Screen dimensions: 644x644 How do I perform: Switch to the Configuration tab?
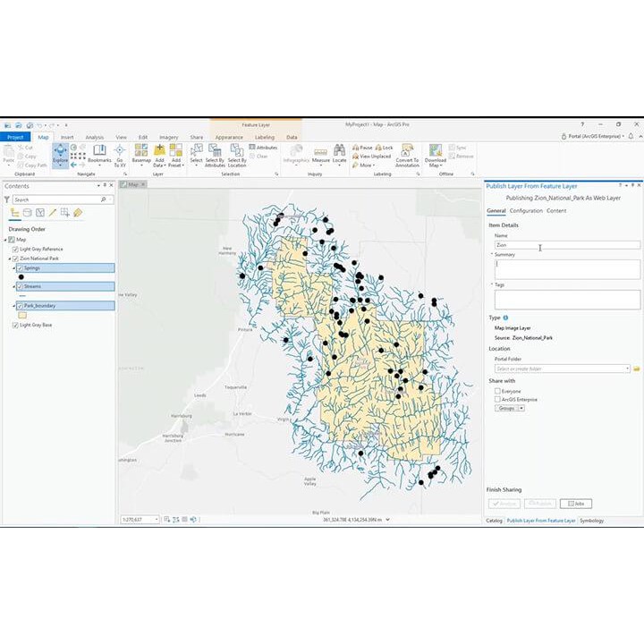click(x=526, y=211)
